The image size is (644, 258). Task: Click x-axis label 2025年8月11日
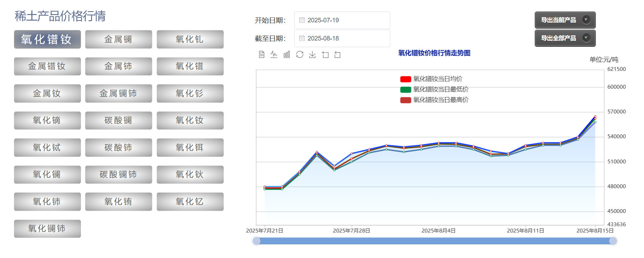pos(525,231)
